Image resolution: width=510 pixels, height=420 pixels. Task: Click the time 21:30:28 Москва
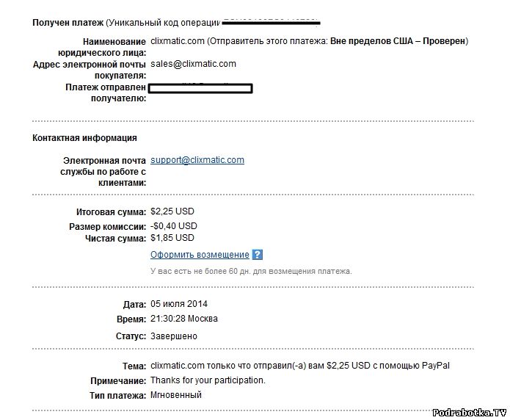pyautogui.click(x=183, y=319)
